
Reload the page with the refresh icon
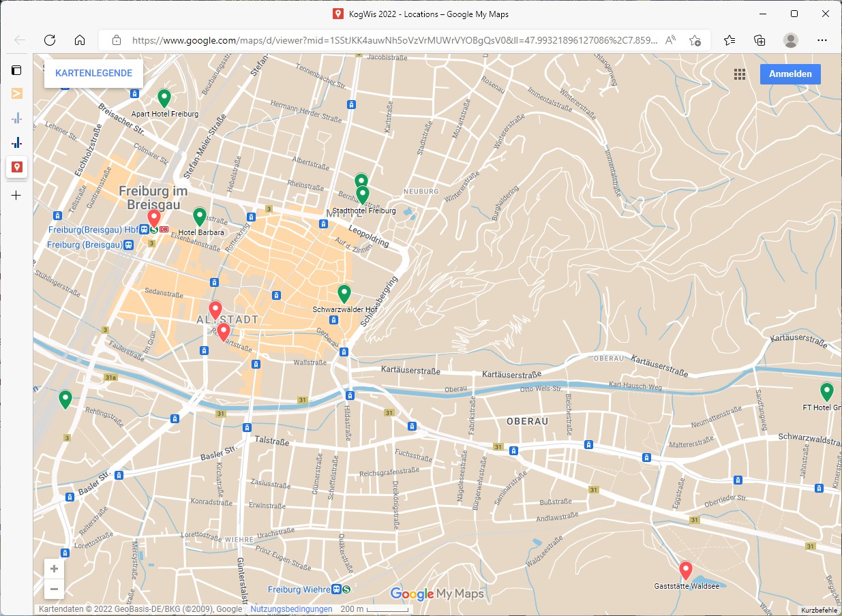pos(50,40)
